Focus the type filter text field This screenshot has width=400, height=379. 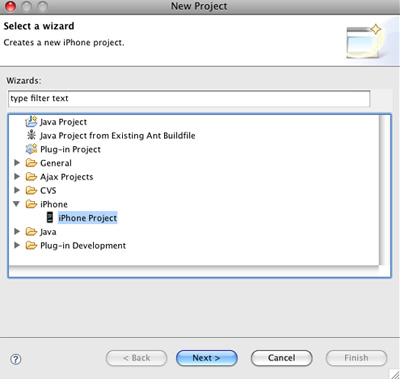point(189,98)
